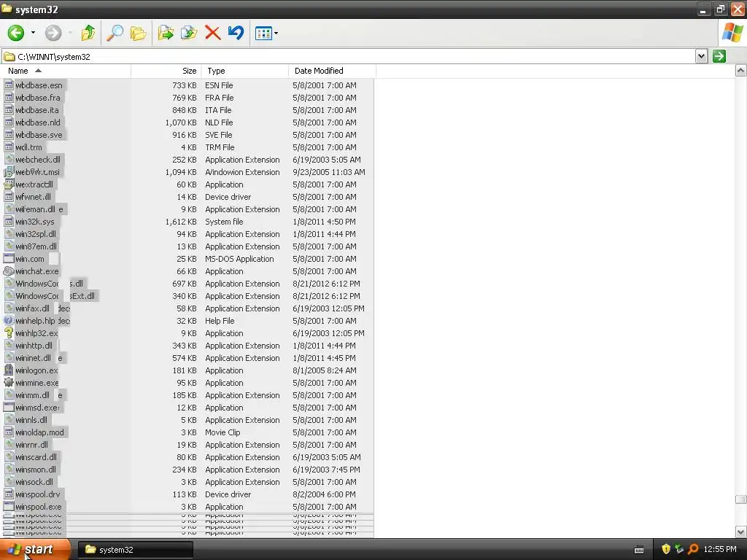Viewport: 747px width, 560px height.
Task: Select the winspool.drv file icon
Action: pyautogui.click(x=8, y=494)
